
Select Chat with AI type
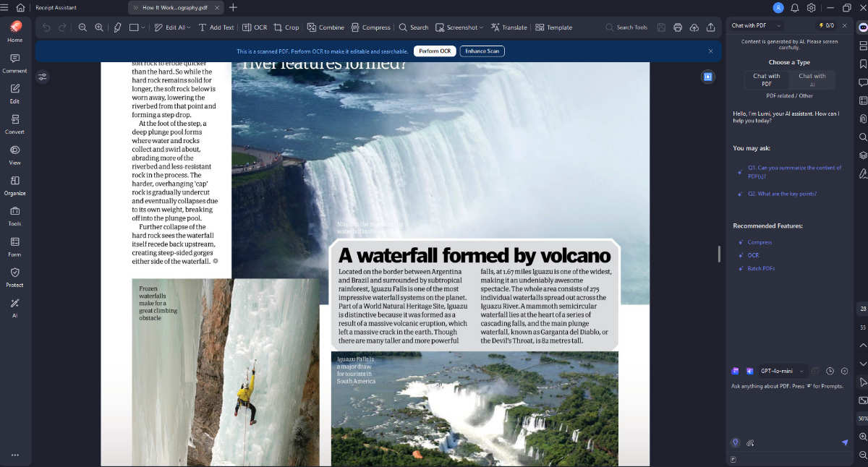pyautogui.click(x=812, y=80)
